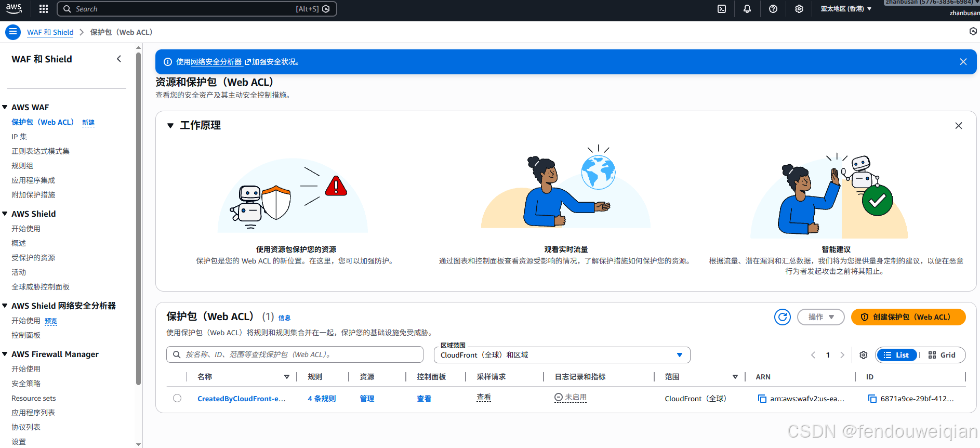Focus the 保护包 filter search field
The image size is (980, 448).
tap(295, 354)
